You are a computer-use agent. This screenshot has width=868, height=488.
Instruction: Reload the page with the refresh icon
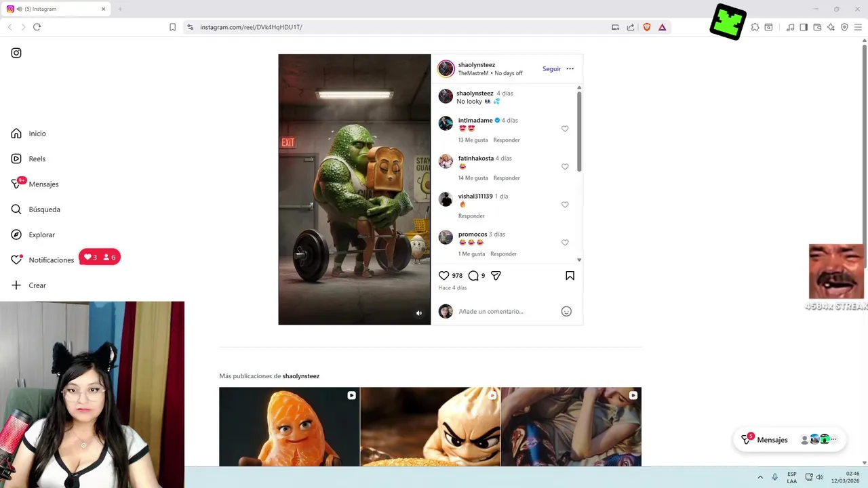pyautogui.click(x=37, y=27)
